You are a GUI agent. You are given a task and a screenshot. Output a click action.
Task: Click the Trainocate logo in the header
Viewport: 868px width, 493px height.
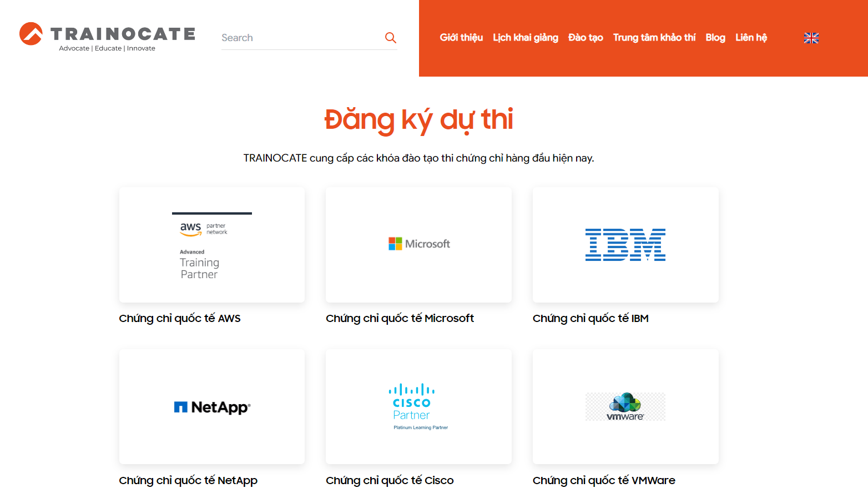pos(107,37)
